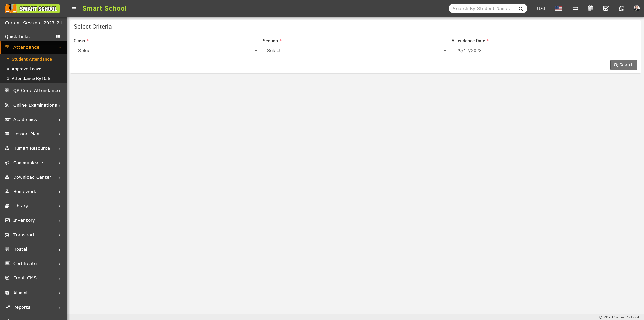Click the search magnifier in the student search bar

click(521, 8)
